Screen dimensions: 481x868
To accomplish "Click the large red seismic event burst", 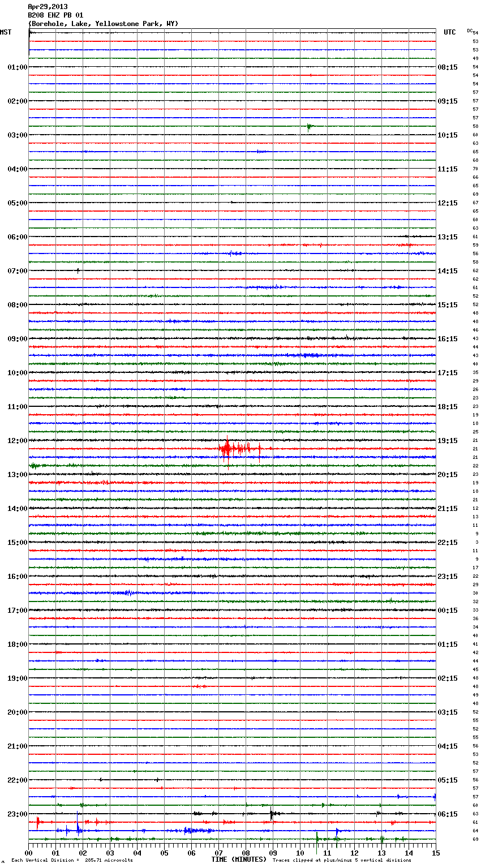I will [x=228, y=449].
